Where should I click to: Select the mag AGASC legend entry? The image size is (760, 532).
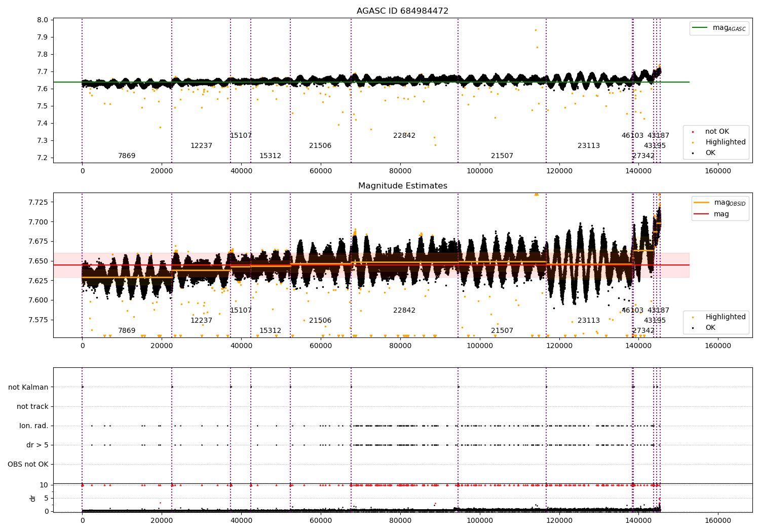coord(719,28)
